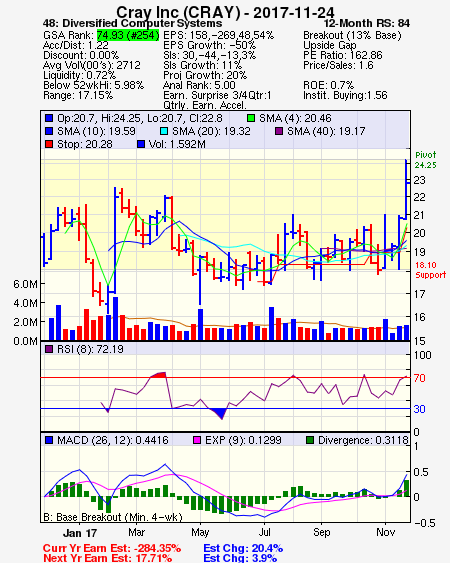
Task: Click the Vol: 1.592M legend text
Action: pyautogui.click(x=177, y=144)
